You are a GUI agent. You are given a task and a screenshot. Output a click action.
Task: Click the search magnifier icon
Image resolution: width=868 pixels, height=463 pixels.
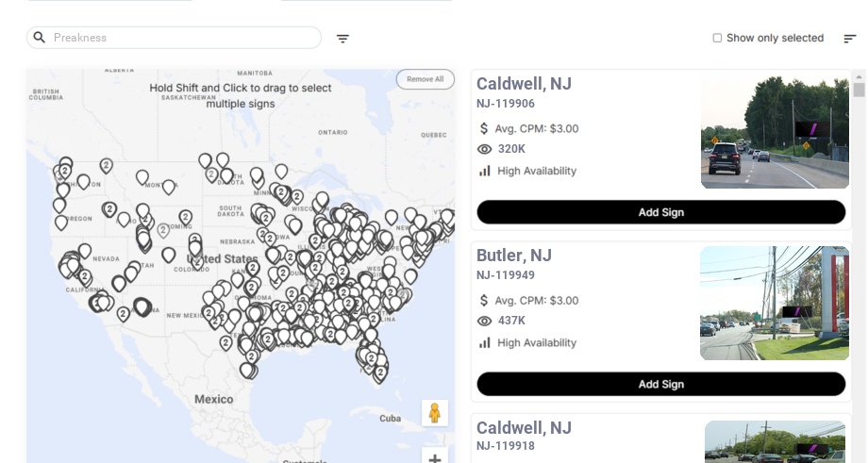pyautogui.click(x=40, y=38)
